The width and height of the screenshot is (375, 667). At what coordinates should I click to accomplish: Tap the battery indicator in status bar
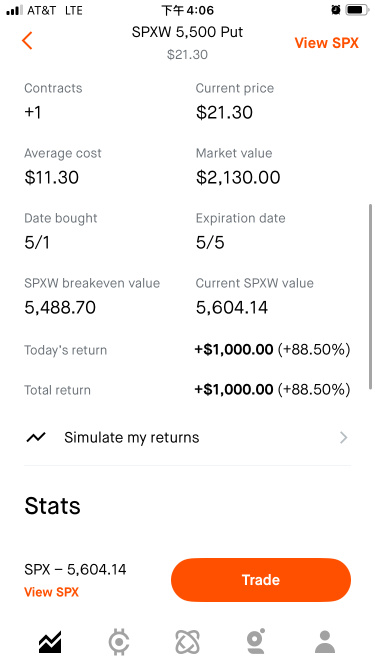[357, 10]
